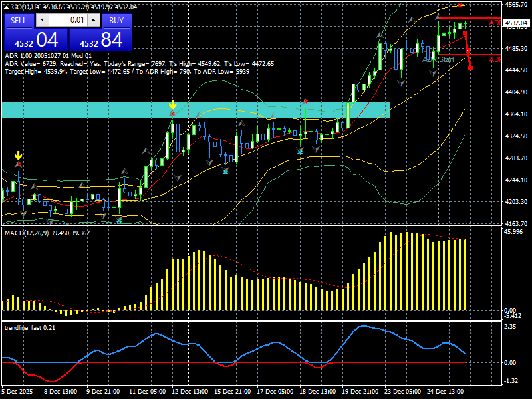The height and width of the screenshot is (399, 532).
Task: Click the 5 Dec 2025 time label
Action: click(17, 391)
